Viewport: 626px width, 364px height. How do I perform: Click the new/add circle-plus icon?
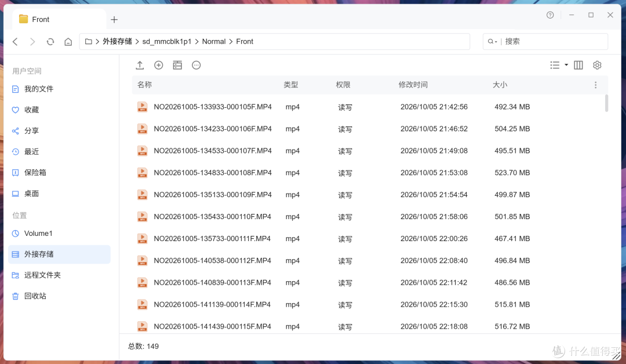tap(158, 65)
